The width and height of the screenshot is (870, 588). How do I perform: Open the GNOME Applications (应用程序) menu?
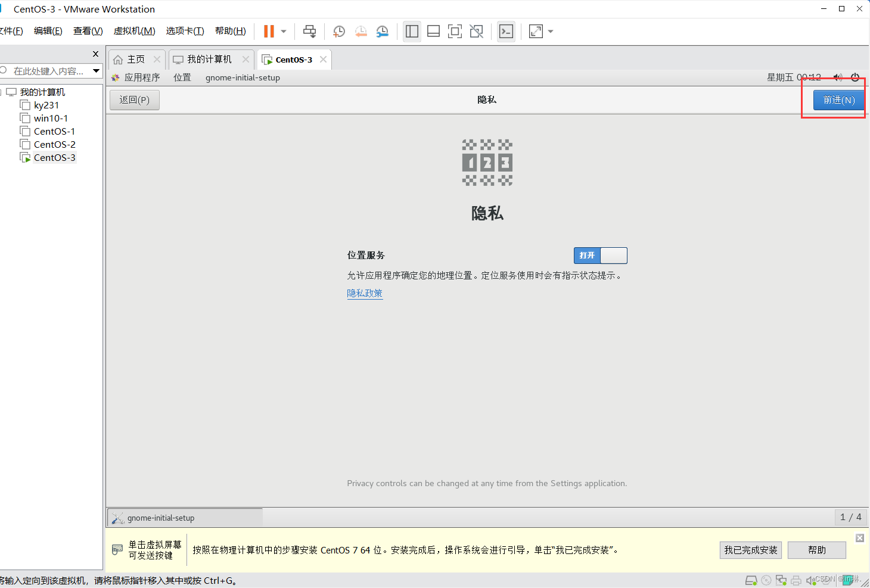coord(136,77)
